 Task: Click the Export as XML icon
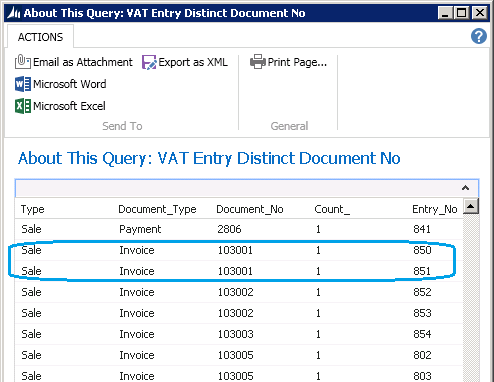[x=149, y=62]
